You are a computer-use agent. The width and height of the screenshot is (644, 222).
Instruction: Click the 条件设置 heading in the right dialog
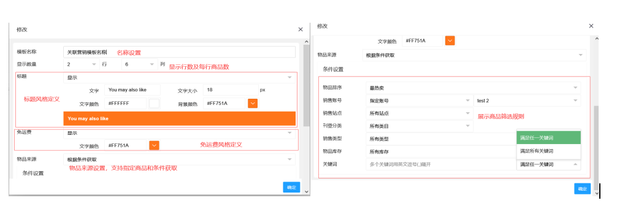tap(333, 69)
